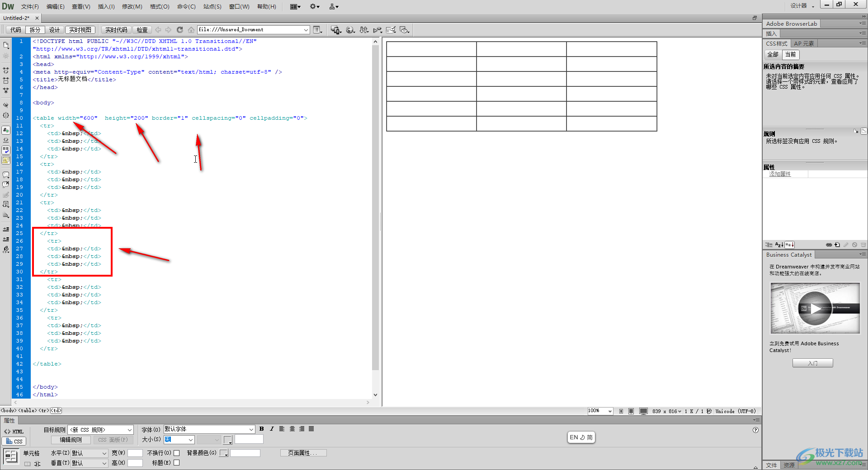This screenshot has height=470, width=868.
Task: Open the 编辑(E) menu
Action: (x=55, y=6)
